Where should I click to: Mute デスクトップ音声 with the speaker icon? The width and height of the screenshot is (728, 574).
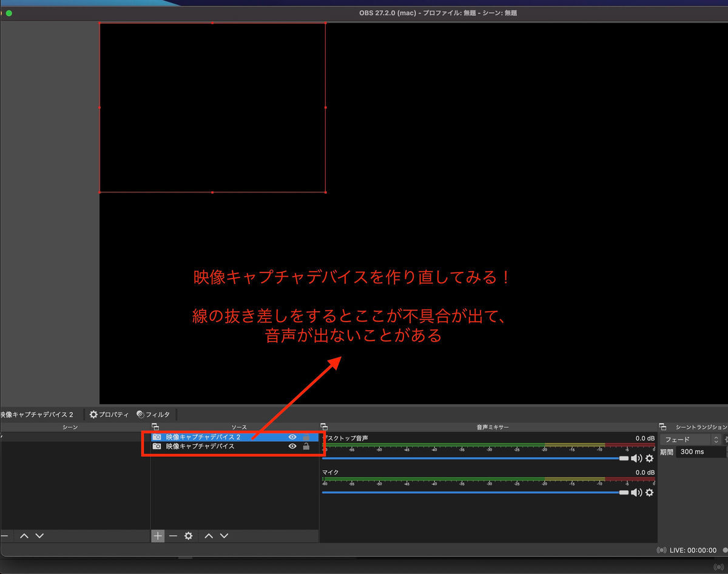(x=636, y=458)
